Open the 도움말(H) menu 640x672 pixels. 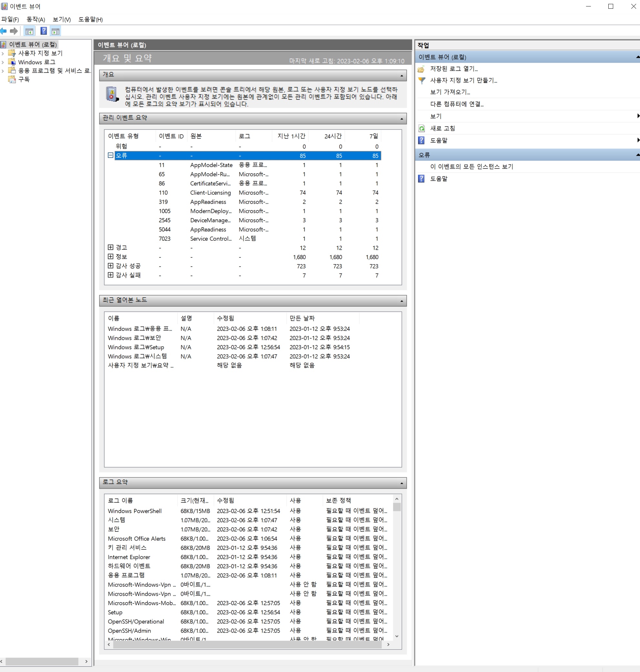point(90,19)
